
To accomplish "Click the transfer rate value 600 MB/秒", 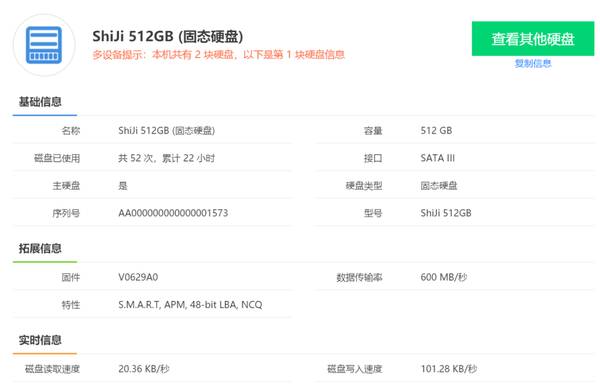I will [443, 277].
